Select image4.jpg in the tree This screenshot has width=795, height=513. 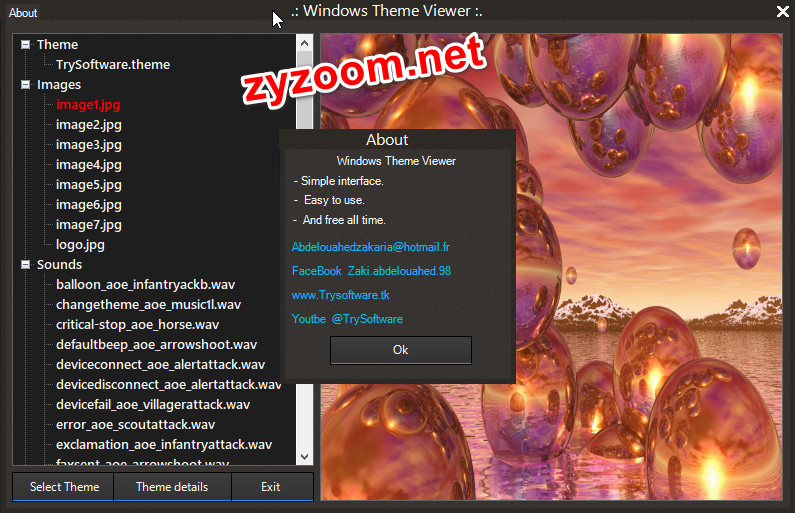pyautogui.click(x=89, y=165)
